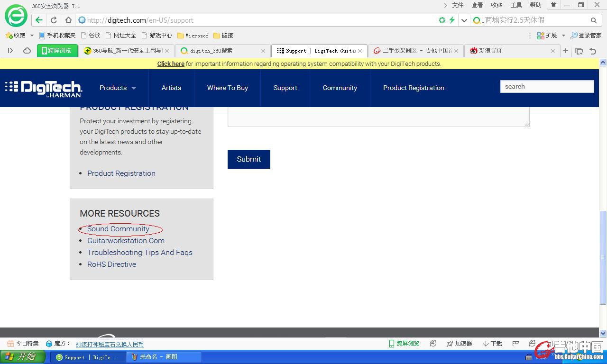Open Troubleshooting Tips And Faqs link
This screenshot has height=364, width=607.
coord(140,253)
